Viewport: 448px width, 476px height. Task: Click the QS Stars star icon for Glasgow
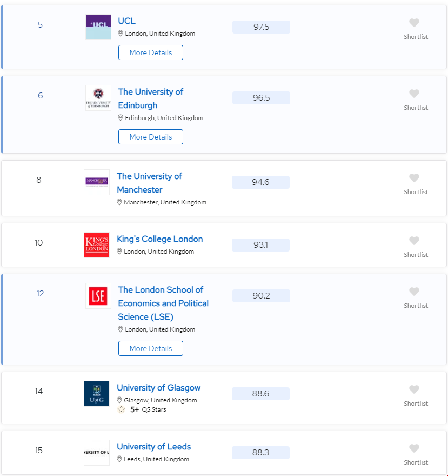point(121,410)
